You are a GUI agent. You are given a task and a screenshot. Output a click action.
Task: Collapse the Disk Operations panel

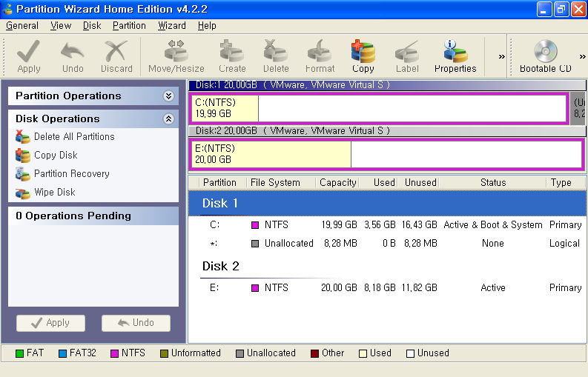tap(168, 119)
